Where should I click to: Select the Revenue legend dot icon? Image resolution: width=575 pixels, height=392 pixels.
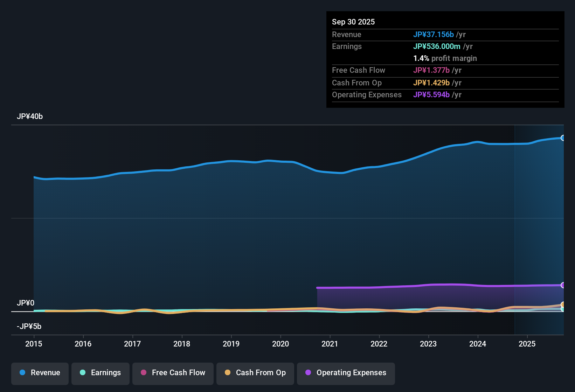pyautogui.click(x=22, y=373)
